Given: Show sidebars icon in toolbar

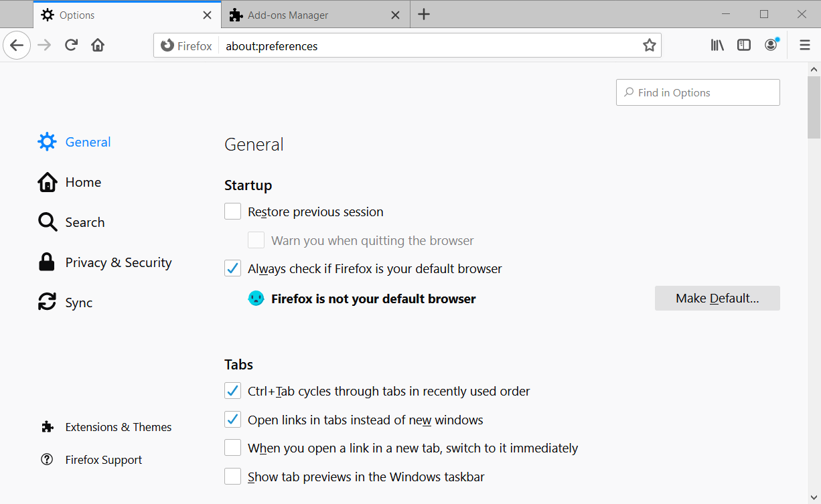Looking at the screenshot, I should tap(744, 45).
